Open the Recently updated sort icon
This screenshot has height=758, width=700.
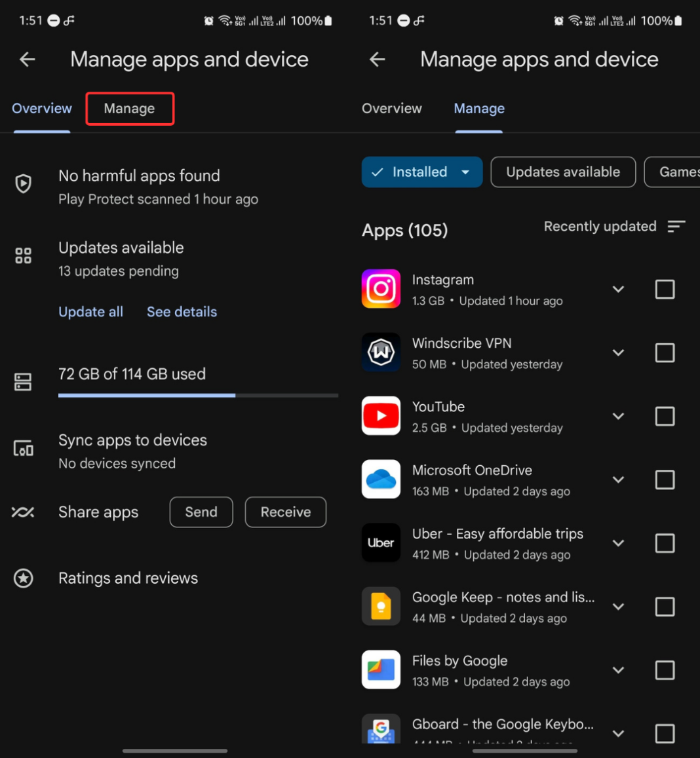click(x=676, y=226)
